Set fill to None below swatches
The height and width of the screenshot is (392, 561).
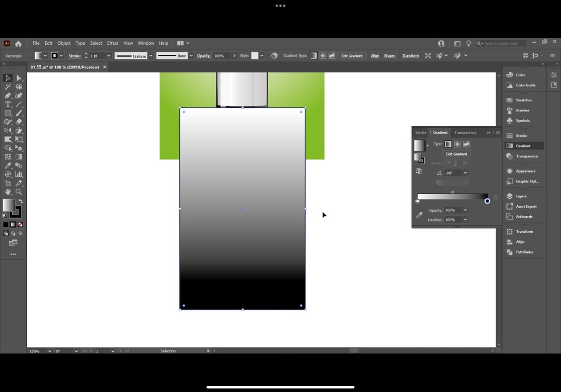click(20, 225)
